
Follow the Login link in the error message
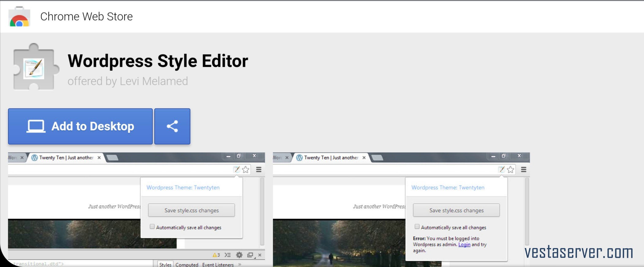pyautogui.click(x=464, y=244)
